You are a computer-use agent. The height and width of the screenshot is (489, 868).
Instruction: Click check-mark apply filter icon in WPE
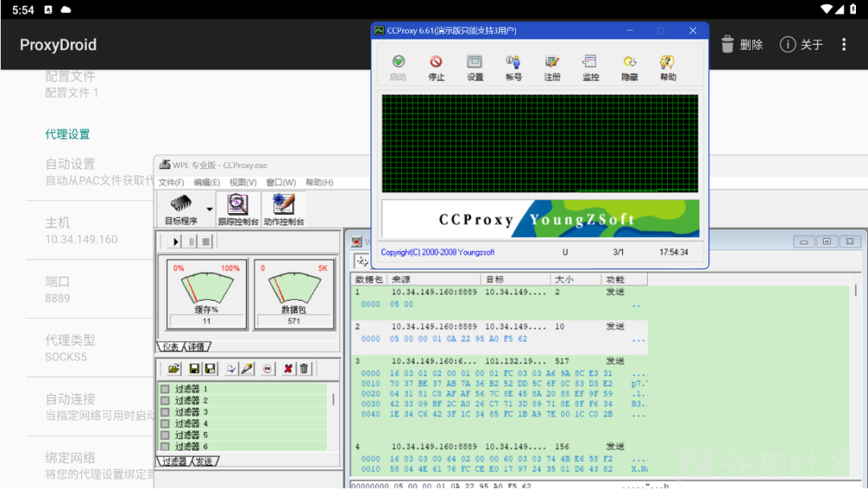(231, 369)
